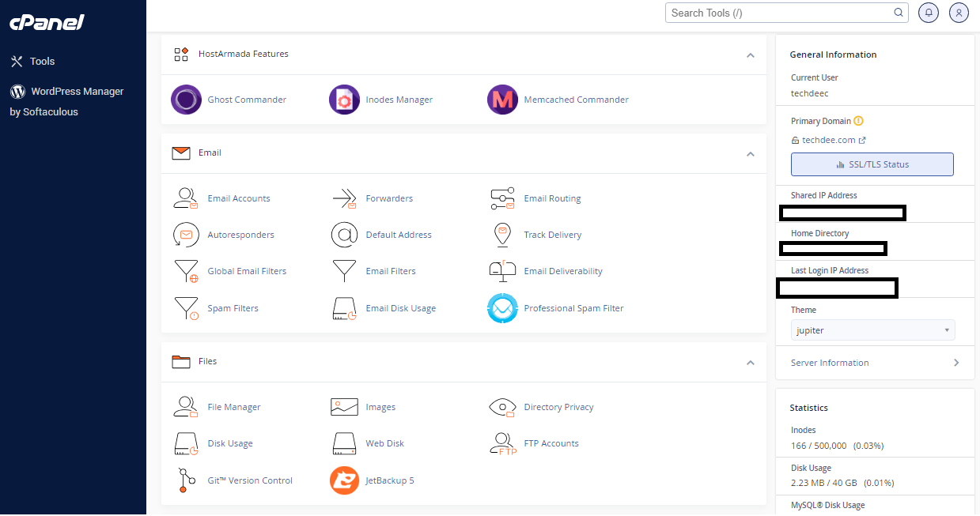
Task: Click the FTP Accounts icon
Action: [502, 443]
